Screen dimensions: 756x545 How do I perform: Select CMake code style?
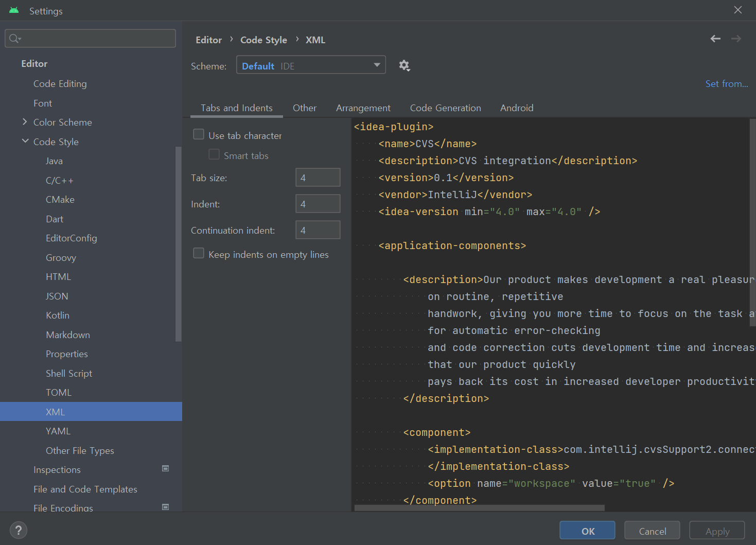(x=60, y=199)
